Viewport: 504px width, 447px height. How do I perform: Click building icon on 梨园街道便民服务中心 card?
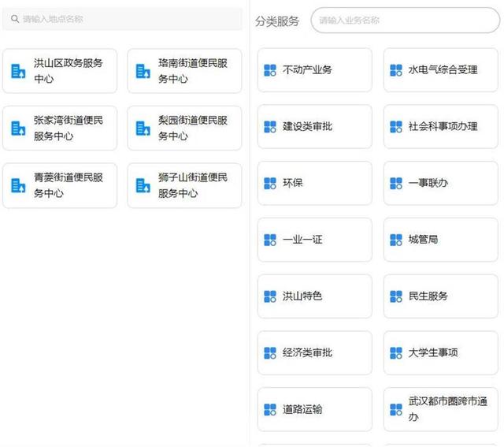(x=143, y=128)
